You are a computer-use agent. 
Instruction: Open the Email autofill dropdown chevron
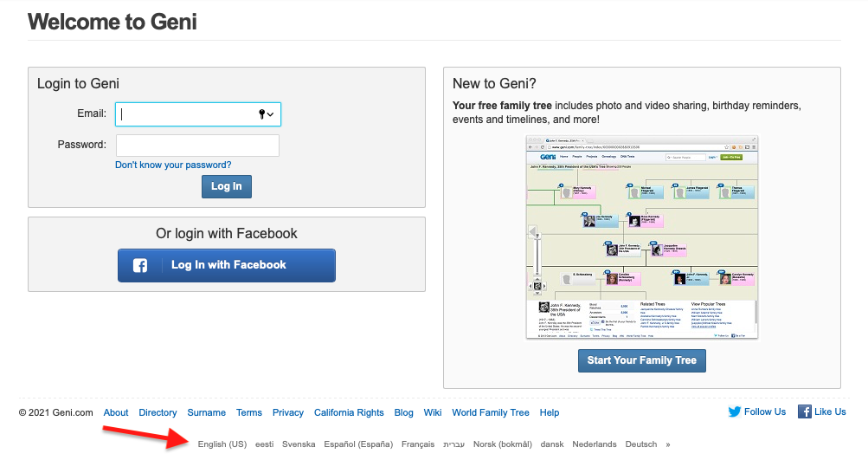271,114
